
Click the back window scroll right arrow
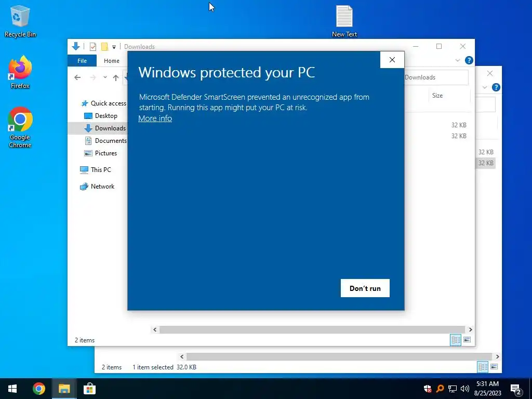[x=497, y=356]
